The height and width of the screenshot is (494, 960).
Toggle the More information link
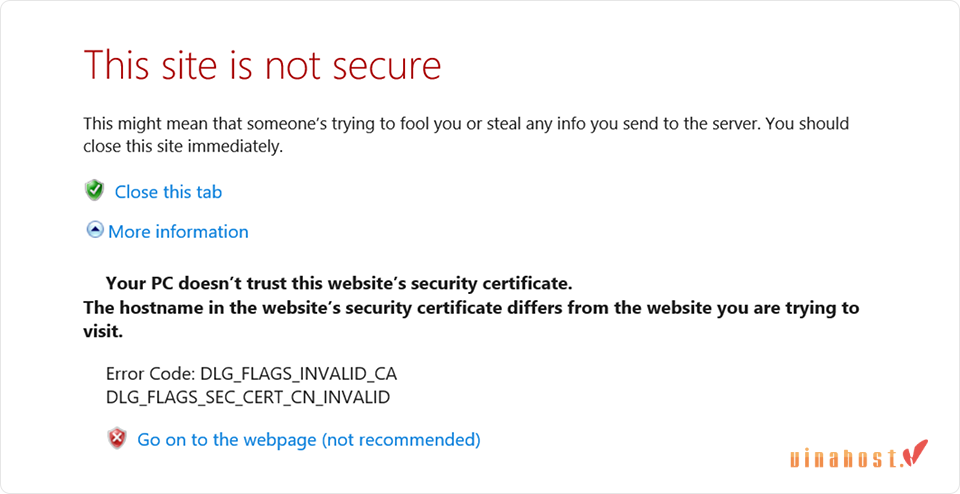[178, 231]
